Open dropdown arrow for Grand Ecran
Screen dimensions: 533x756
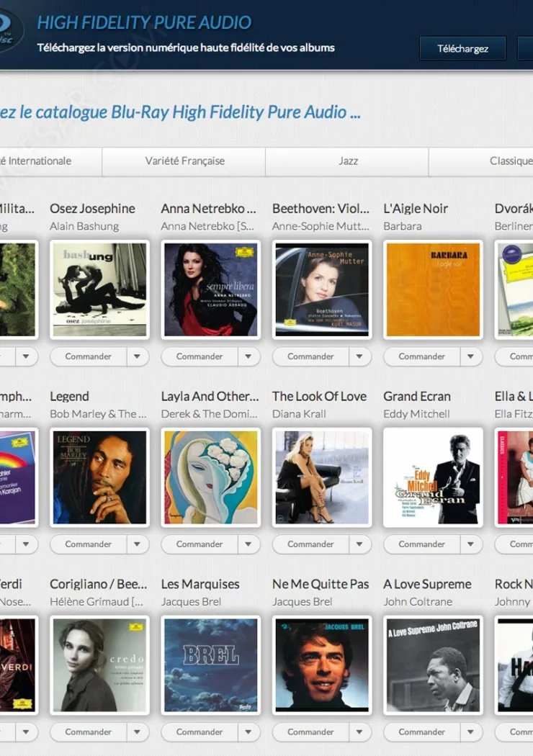click(471, 544)
